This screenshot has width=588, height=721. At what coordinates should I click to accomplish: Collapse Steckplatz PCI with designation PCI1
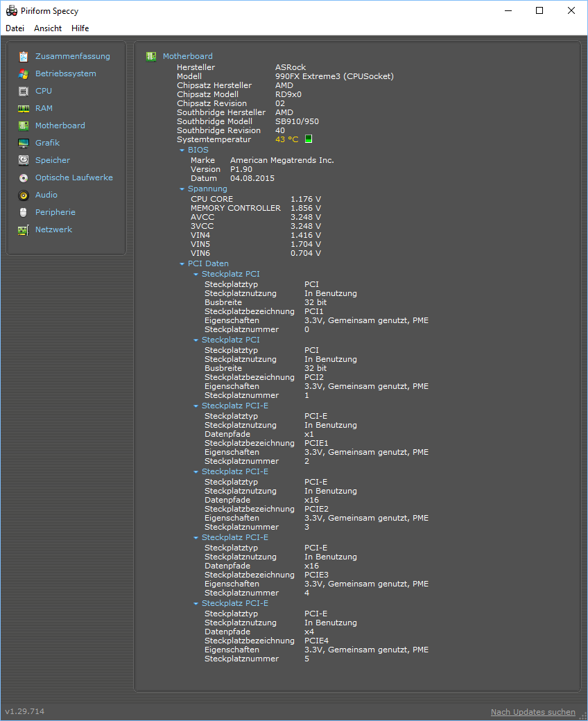[x=196, y=275]
